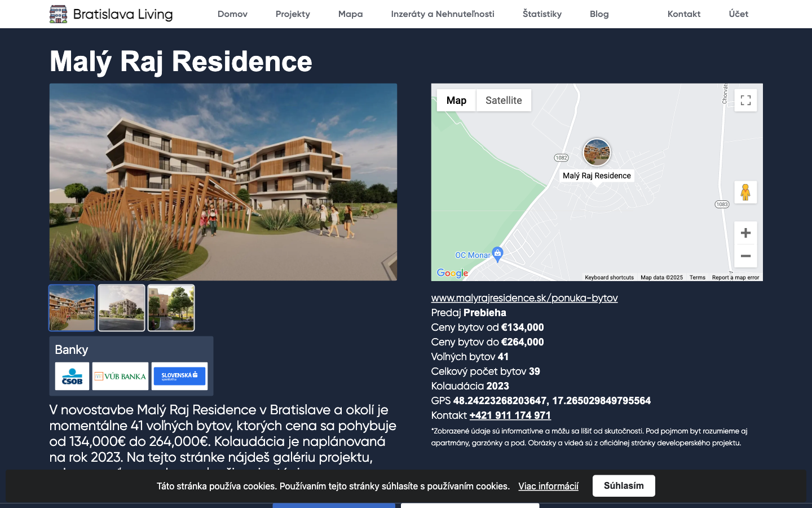Click the Slovenská sporiteľňa logo
This screenshot has width=812, height=508.
(x=179, y=376)
